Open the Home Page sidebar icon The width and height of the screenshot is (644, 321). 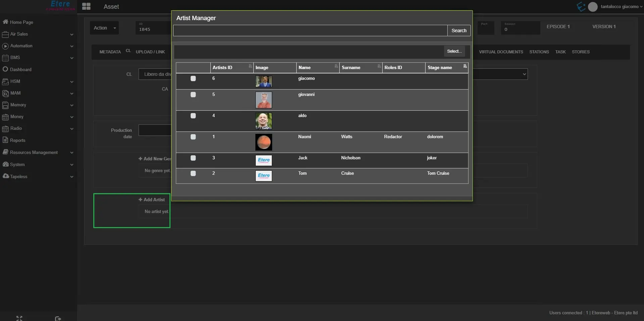click(x=5, y=22)
